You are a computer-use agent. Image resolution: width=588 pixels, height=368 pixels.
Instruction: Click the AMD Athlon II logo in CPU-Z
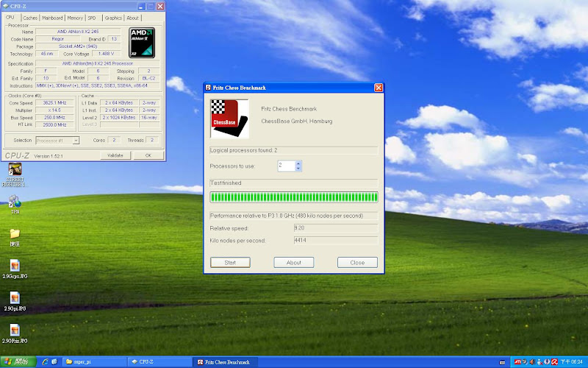tap(142, 43)
